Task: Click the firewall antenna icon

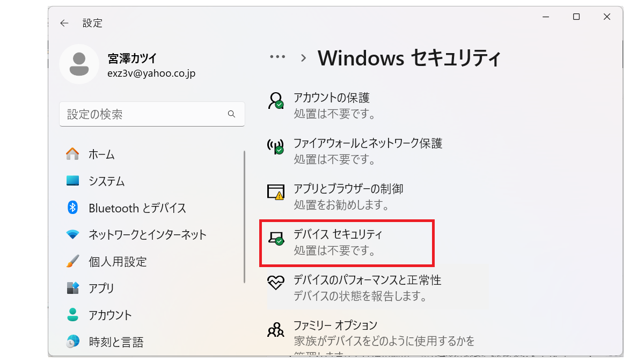Action: pos(275,146)
